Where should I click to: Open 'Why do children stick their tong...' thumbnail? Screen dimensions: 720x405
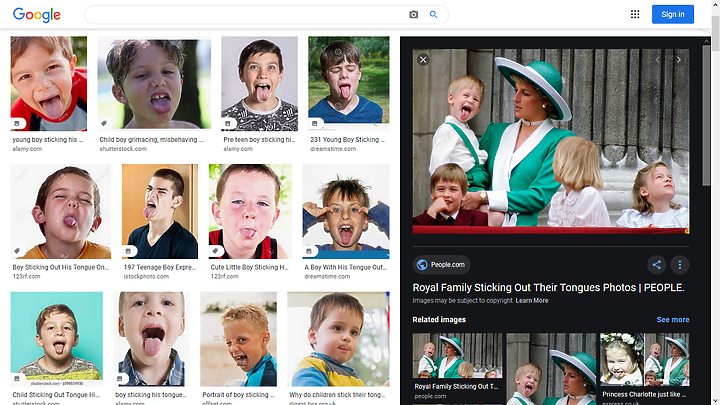click(338, 339)
